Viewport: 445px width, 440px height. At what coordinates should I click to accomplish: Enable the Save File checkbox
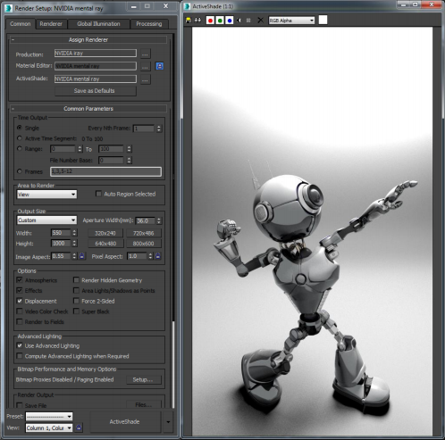pos(19,405)
